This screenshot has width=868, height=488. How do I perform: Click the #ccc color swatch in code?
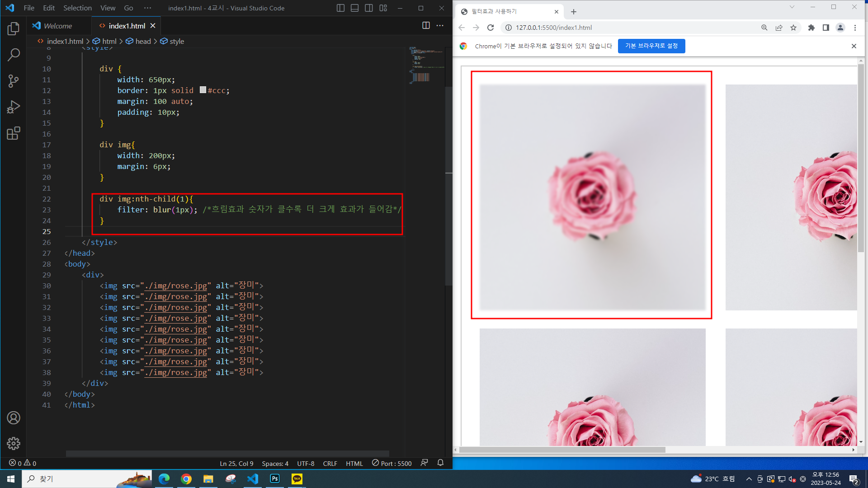[x=203, y=90]
